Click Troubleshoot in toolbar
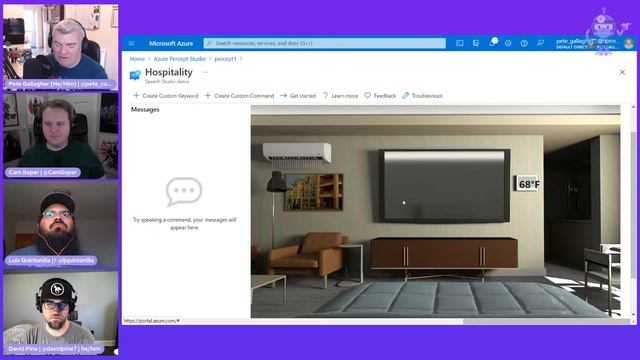 click(x=422, y=96)
